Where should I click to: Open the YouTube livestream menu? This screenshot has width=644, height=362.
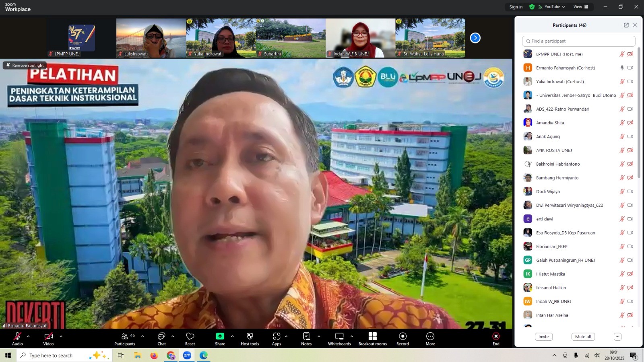click(552, 7)
